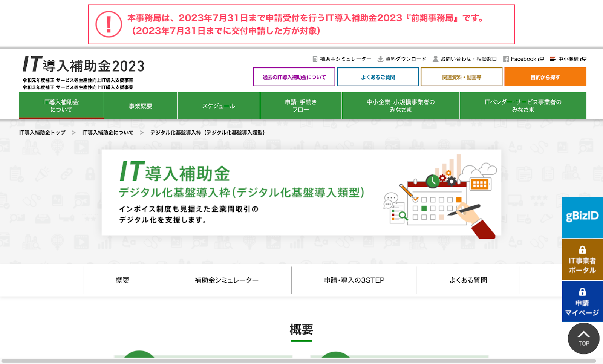Open the 中小機構 header link
This screenshot has width=603, height=364.
click(x=568, y=59)
